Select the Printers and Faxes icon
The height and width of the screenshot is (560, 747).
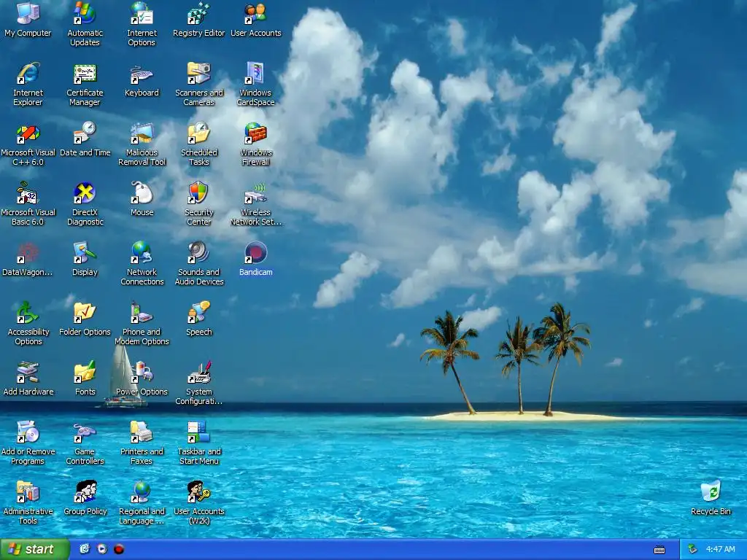142,432
